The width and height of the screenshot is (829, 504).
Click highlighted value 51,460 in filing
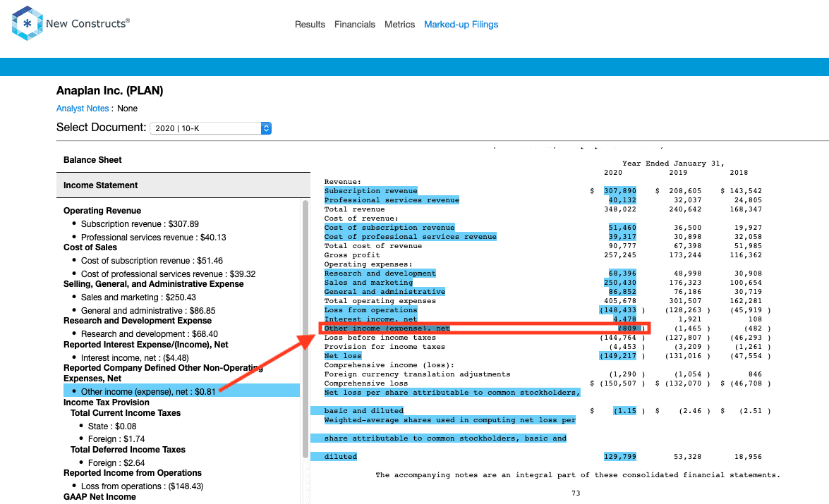[622, 228]
